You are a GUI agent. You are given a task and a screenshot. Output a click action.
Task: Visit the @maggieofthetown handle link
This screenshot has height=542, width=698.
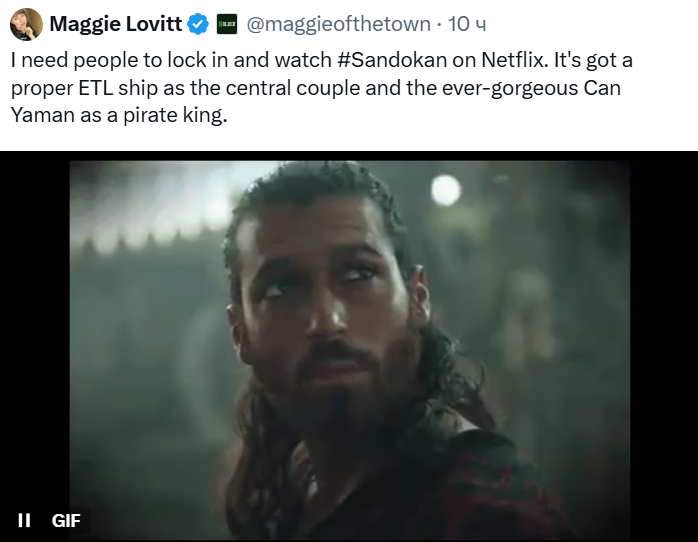339,23
